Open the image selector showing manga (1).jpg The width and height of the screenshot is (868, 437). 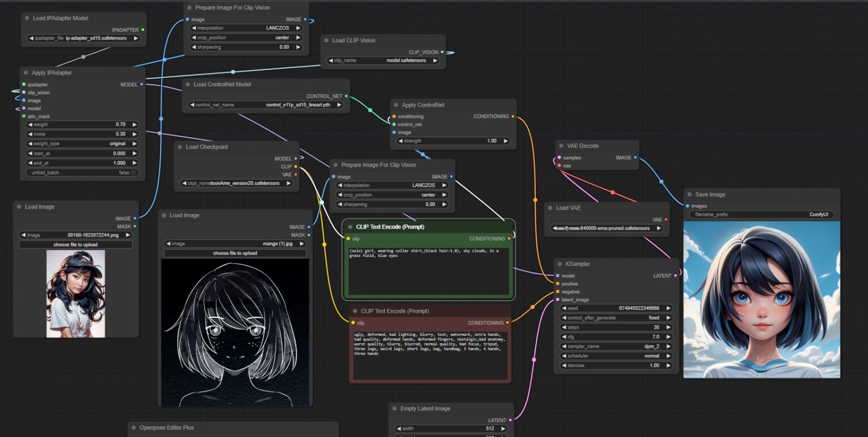tap(235, 244)
